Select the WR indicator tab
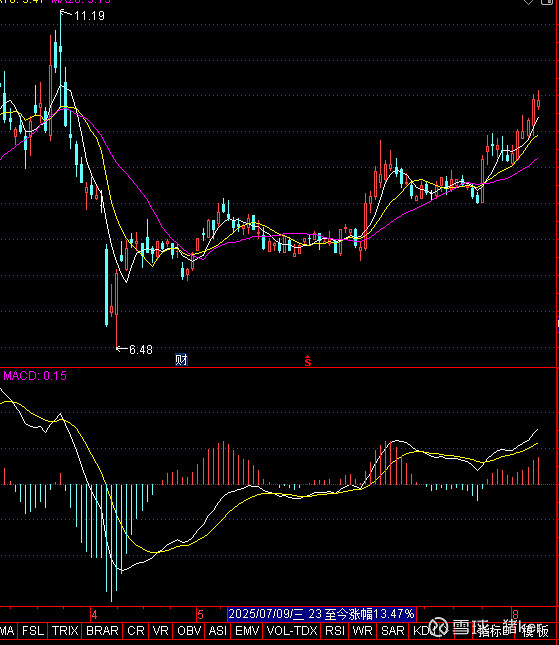 pyautogui.click(x=362, y=631)
